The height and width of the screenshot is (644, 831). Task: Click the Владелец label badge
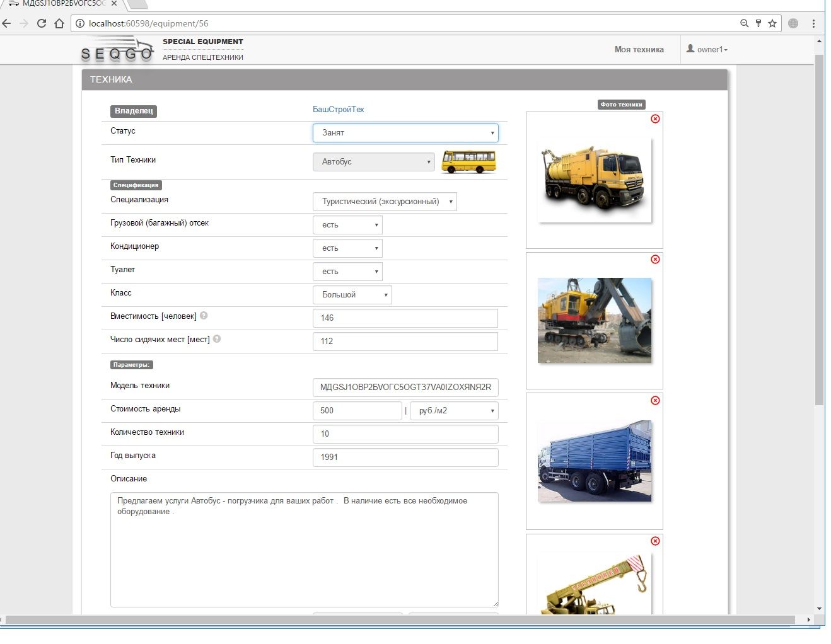(x=134, y=111)
